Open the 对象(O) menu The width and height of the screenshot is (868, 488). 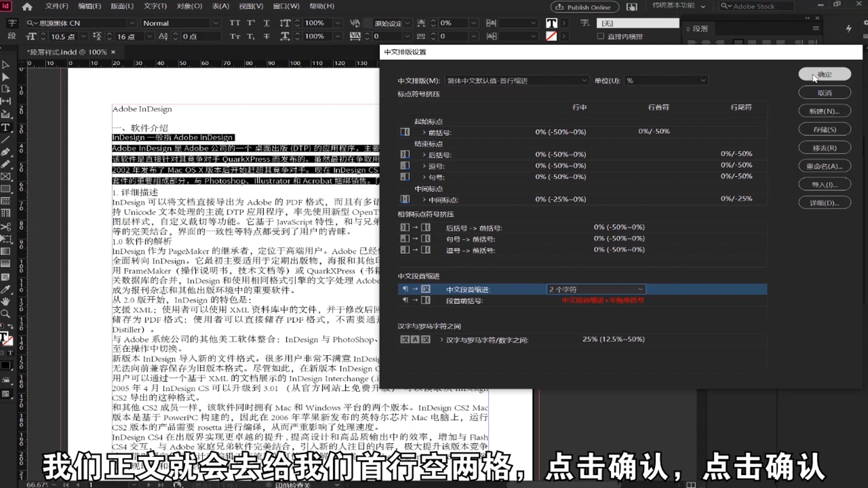tap(189, 6)
